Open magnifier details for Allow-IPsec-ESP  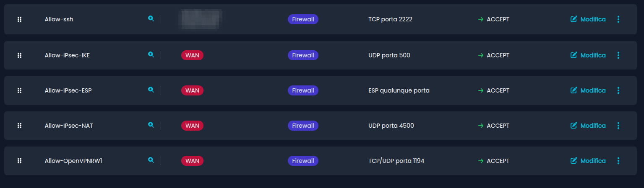click(151, 90)
